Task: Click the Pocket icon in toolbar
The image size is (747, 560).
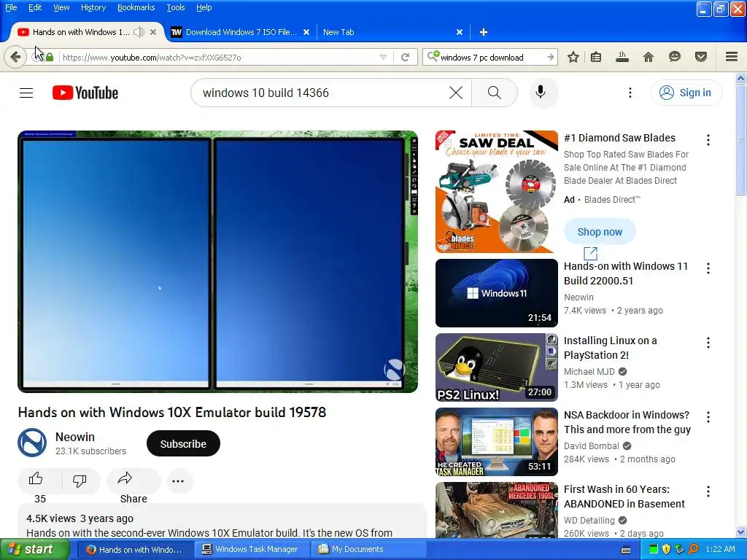Action: coord(701,57)
